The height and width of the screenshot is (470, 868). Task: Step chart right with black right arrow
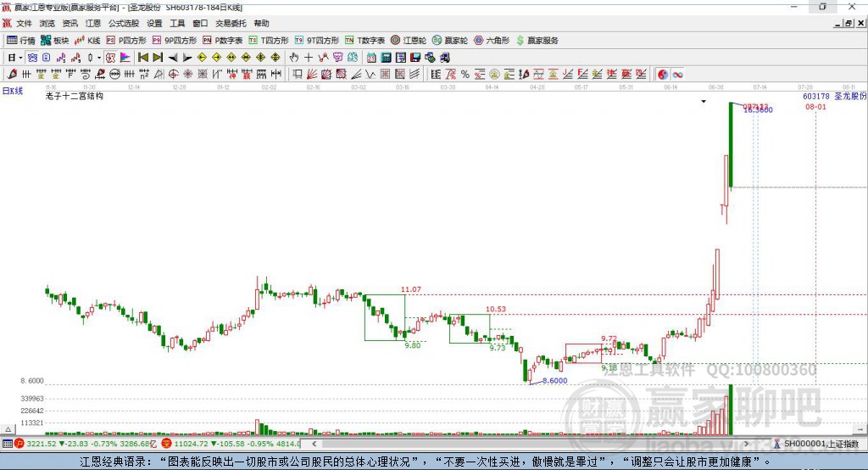point(187,58)
